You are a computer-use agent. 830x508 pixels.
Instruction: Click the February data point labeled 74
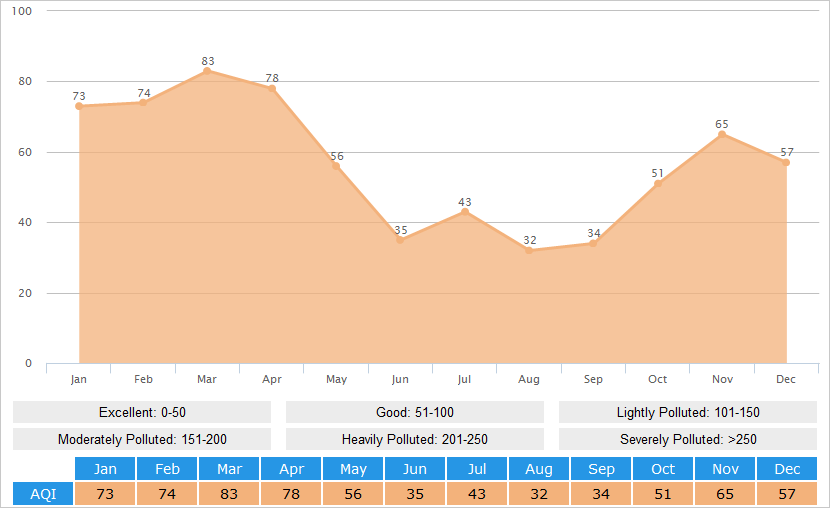pos(143,103)
